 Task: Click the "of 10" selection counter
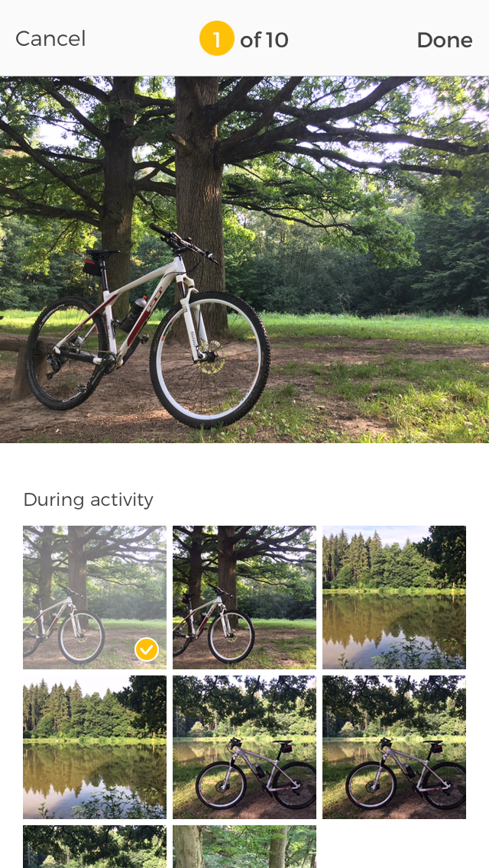coord(264,40)
